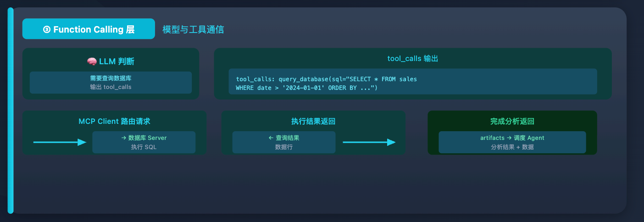Click the circled number ③ in the badge
This screenshot has width=644, height=222.
pyautogui.click(x=46, y=29)
